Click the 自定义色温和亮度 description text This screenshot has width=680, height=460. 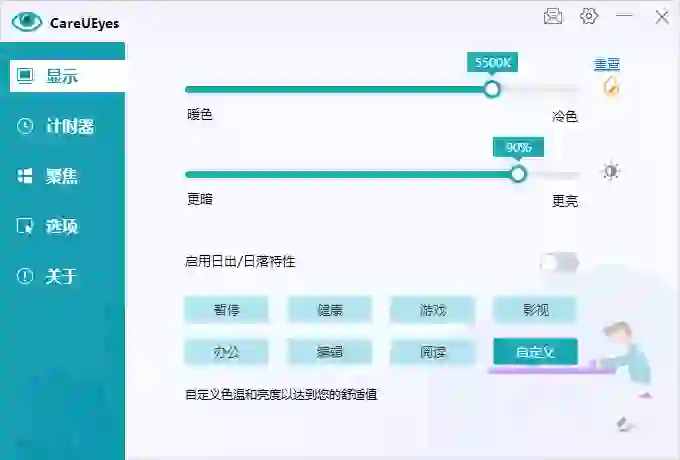(x=281, y=395)
